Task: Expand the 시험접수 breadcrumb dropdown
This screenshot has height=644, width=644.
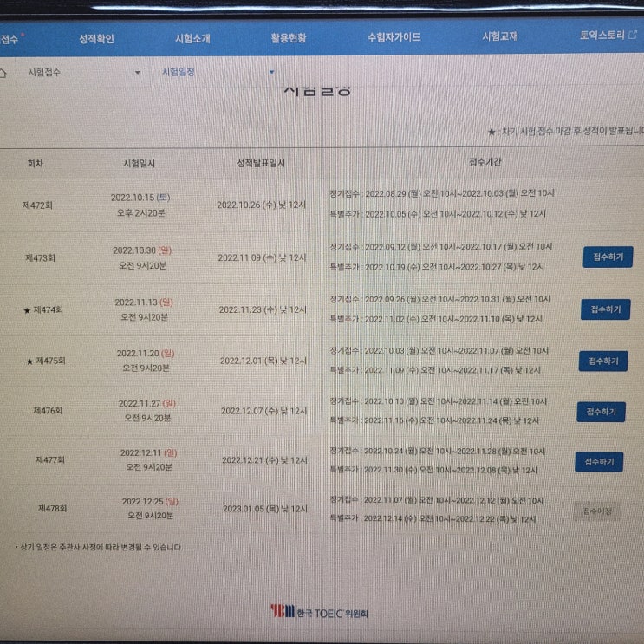Action: click(x=84, y=73)
